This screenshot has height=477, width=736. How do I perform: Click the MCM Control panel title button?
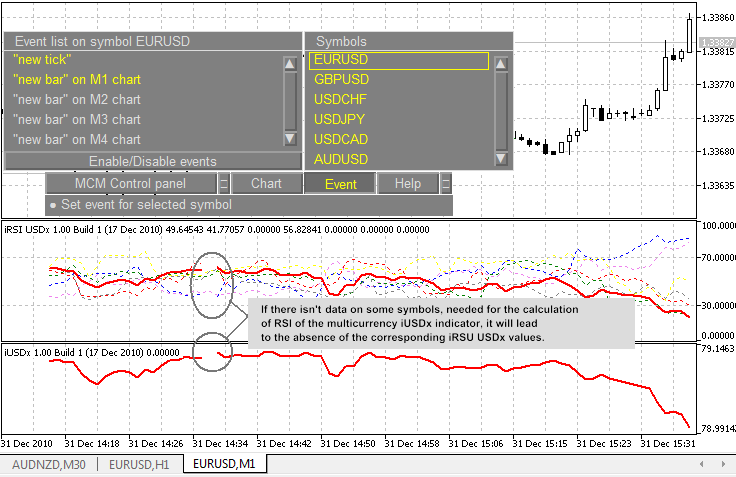(131, 184)
